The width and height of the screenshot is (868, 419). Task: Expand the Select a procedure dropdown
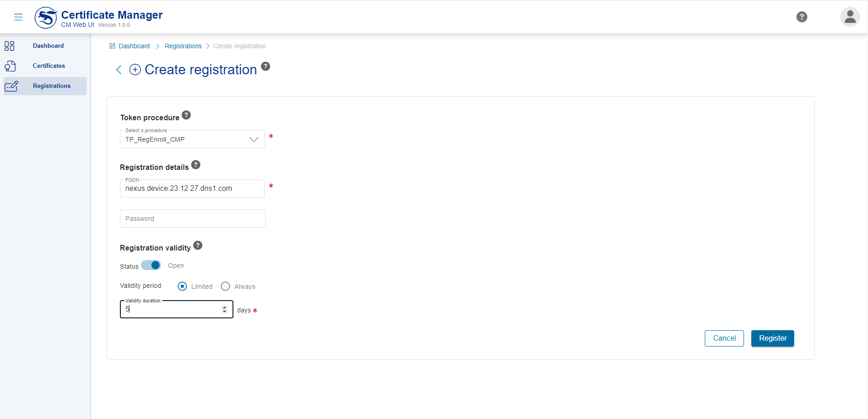point(253,139)
